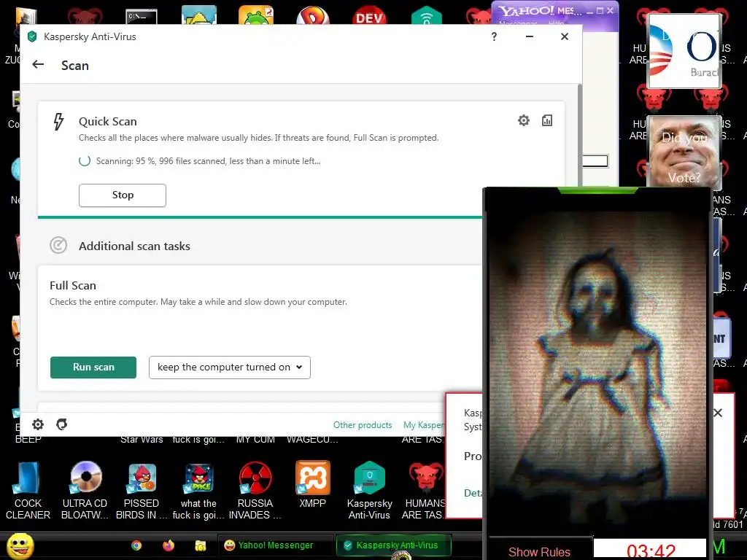Screen dimensions: 747x560
Task: Open Quick Scan report icon
Action: click(547, 120)
